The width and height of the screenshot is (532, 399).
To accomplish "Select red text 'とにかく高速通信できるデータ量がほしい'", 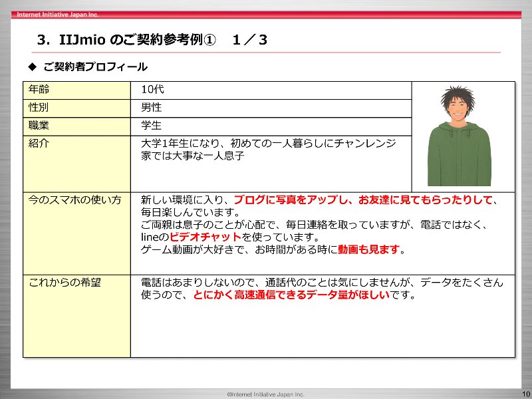I will (291, 295).
